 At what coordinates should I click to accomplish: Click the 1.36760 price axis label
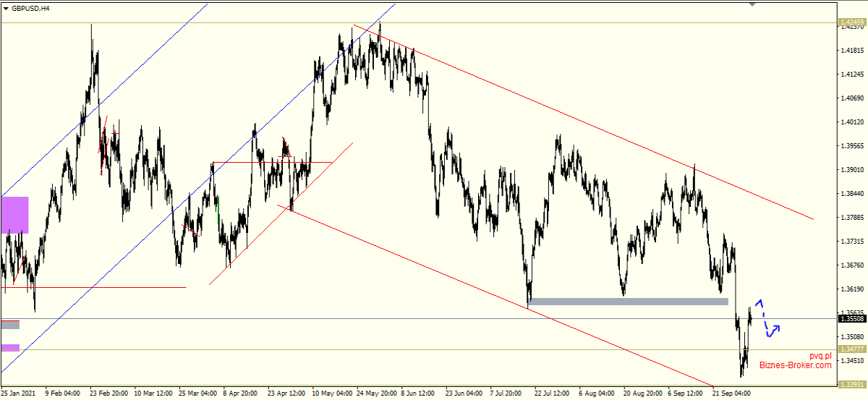tap(854, 265)
